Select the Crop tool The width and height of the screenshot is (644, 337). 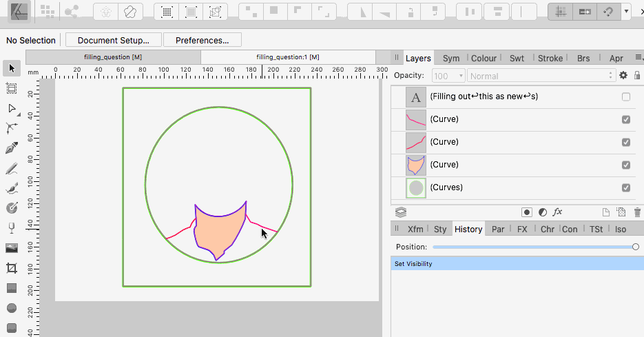11,268
